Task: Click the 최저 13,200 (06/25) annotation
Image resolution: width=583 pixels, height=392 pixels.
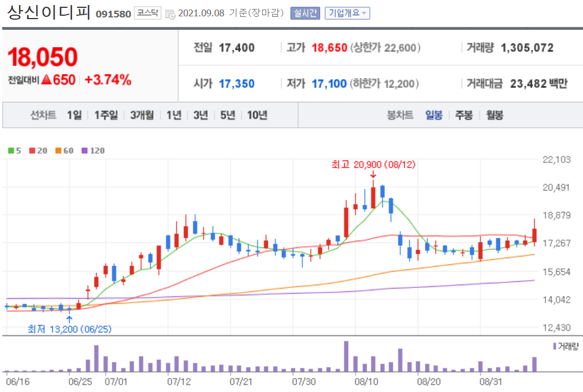Action: coord(70,329)
